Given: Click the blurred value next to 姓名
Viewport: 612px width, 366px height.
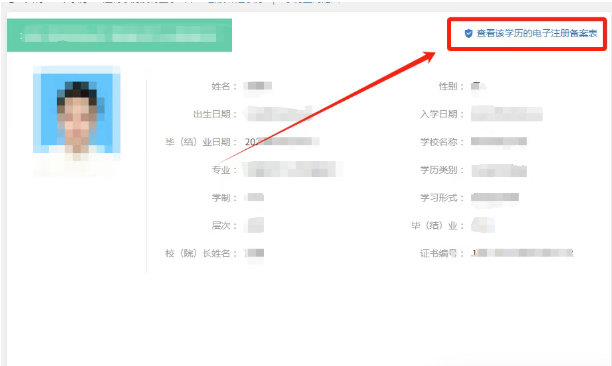Looking at the screenshot, I should coord(258,86).
